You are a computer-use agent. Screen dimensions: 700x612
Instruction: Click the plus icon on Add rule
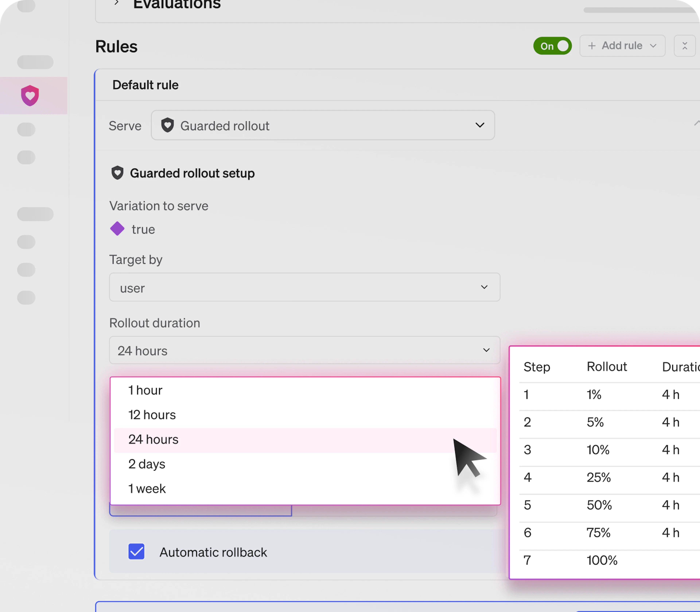592,46
